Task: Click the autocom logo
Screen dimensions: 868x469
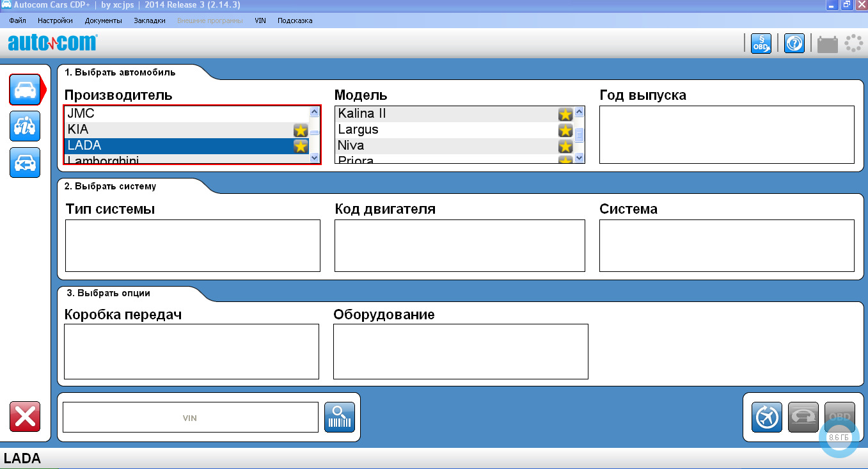Action: (52, 43)
